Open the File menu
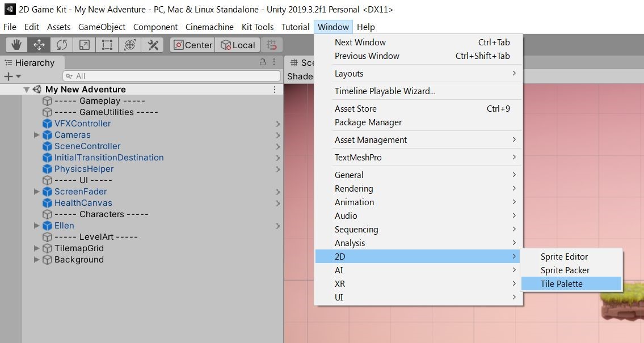This screenshot has height=343, width=644. point(10,27)
